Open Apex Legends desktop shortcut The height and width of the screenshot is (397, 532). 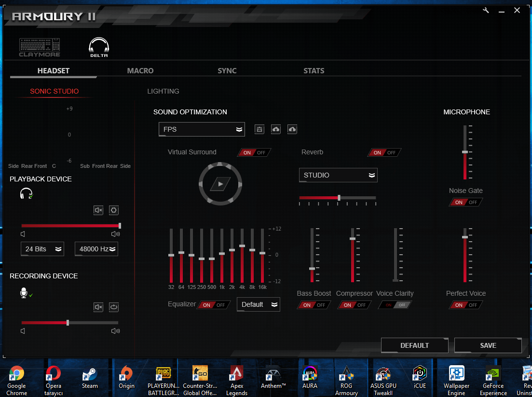pyautogui.click(x=237, y=381)
